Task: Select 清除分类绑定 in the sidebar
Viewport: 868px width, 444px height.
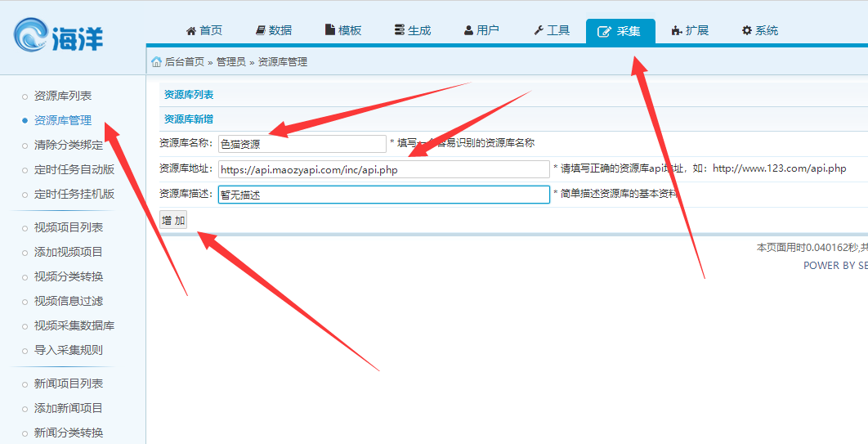Action: point(69,146)
